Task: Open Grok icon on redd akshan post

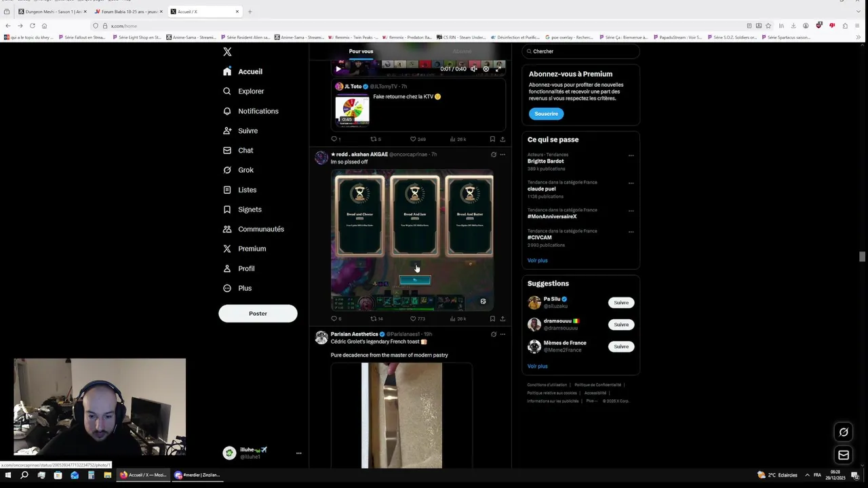Action: (493, 155)
